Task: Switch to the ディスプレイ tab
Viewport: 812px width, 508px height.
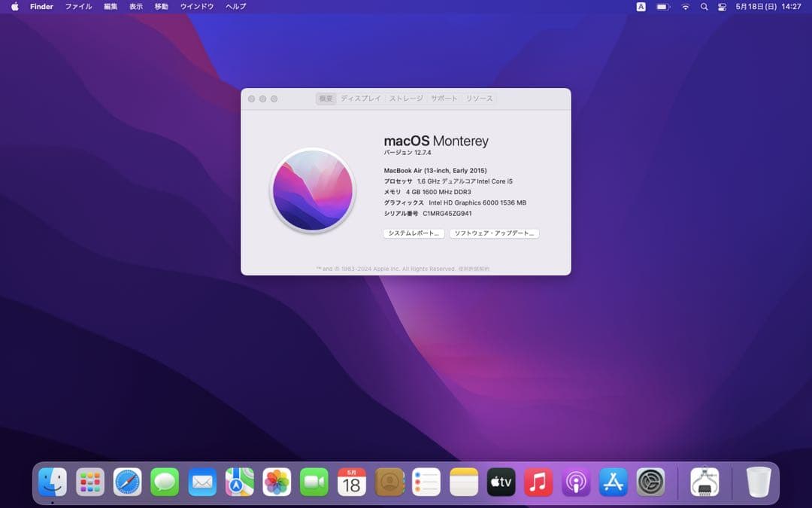Action: point(361,99)
